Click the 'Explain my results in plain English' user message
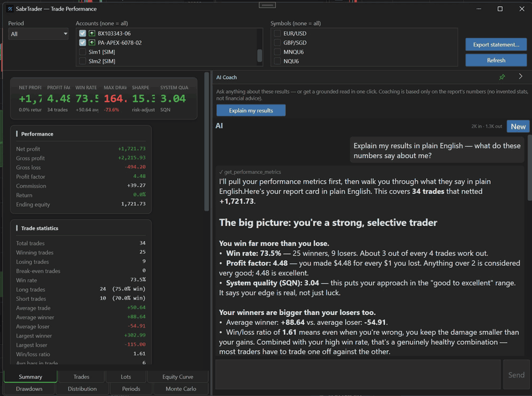532x396 pixels. pyautogui.click(x=437, y=151)
